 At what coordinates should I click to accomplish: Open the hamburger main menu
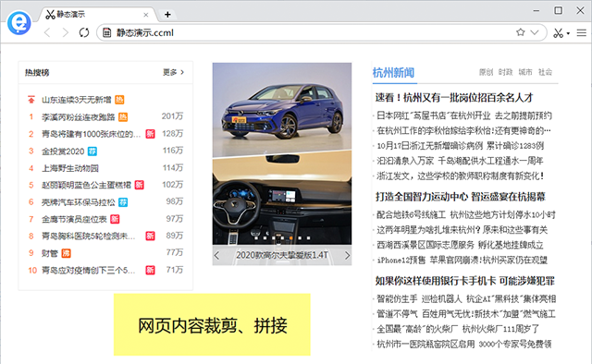tap(582, 33)
